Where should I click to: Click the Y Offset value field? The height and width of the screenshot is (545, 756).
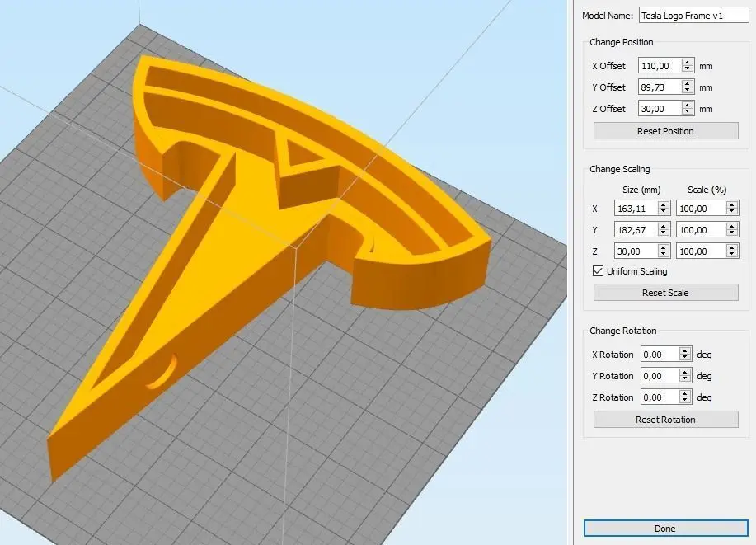(x=660, y=87)
